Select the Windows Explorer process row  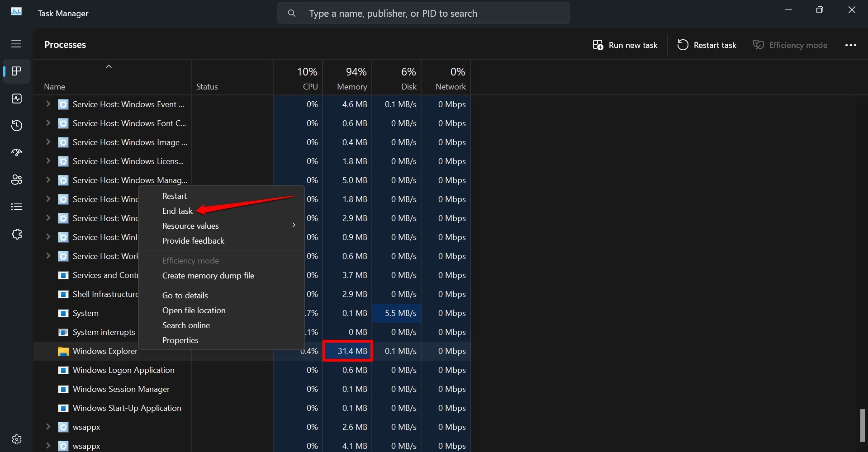click(252, 351)
